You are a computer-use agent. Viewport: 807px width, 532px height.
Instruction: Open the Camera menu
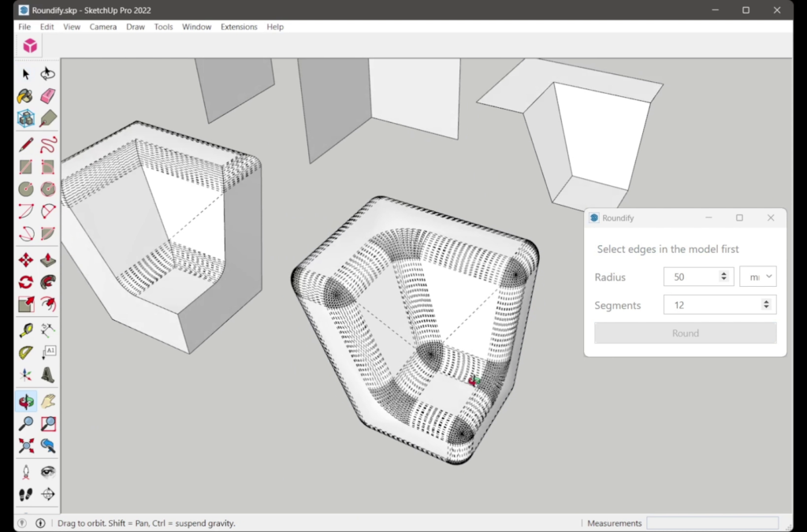(x=103, y=27)
